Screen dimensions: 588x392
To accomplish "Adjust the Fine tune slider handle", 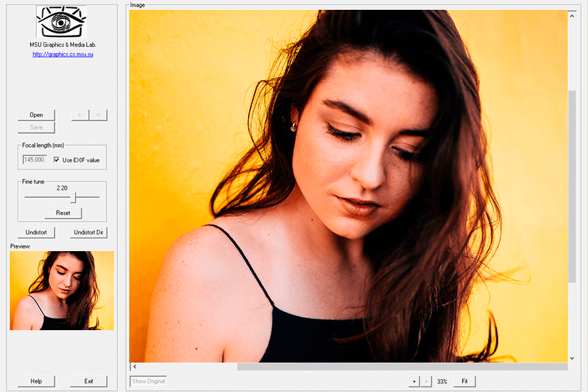I will [73, 198].
